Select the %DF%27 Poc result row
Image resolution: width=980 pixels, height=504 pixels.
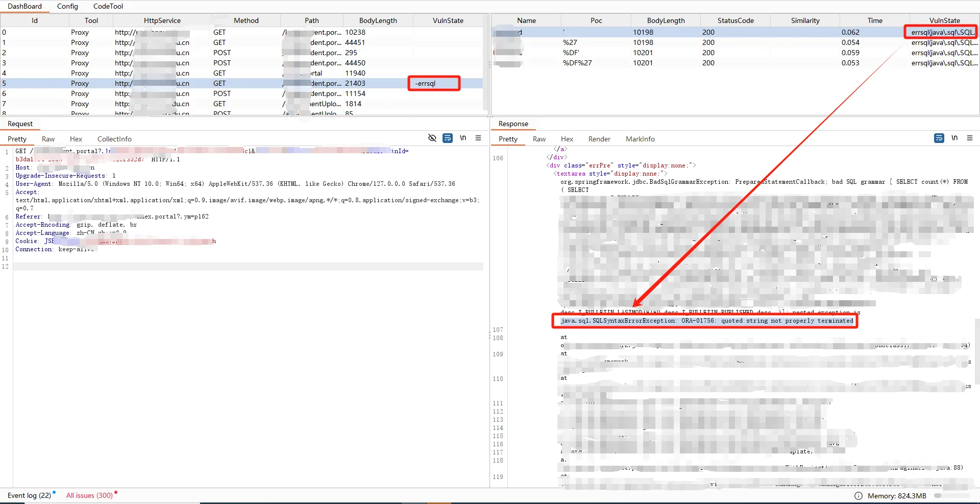(x=735, y=63)
